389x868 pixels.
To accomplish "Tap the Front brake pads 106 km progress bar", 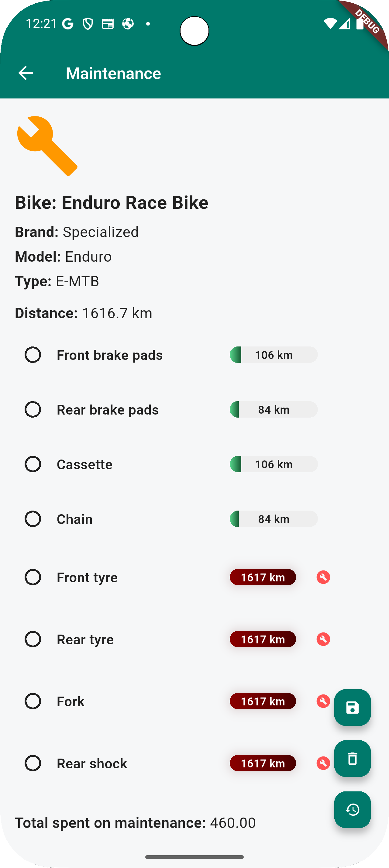I will [x=274, y=355].
